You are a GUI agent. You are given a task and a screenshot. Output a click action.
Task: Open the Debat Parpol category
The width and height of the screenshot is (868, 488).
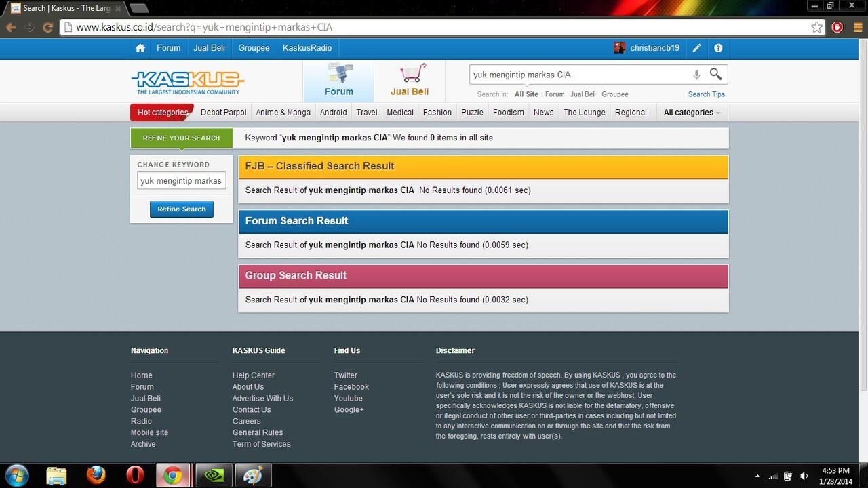(x=223, y=113)
